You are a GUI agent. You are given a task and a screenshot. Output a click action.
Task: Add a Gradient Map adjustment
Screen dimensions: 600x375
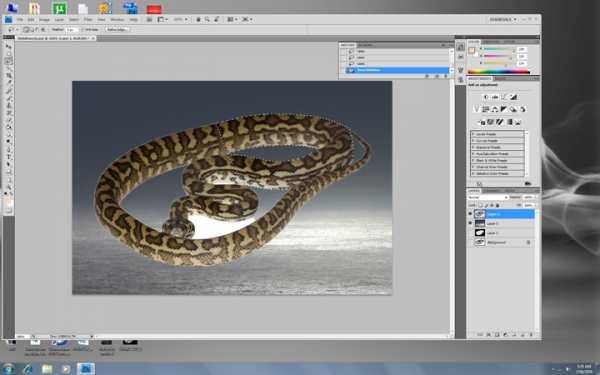tap(509, 122)
